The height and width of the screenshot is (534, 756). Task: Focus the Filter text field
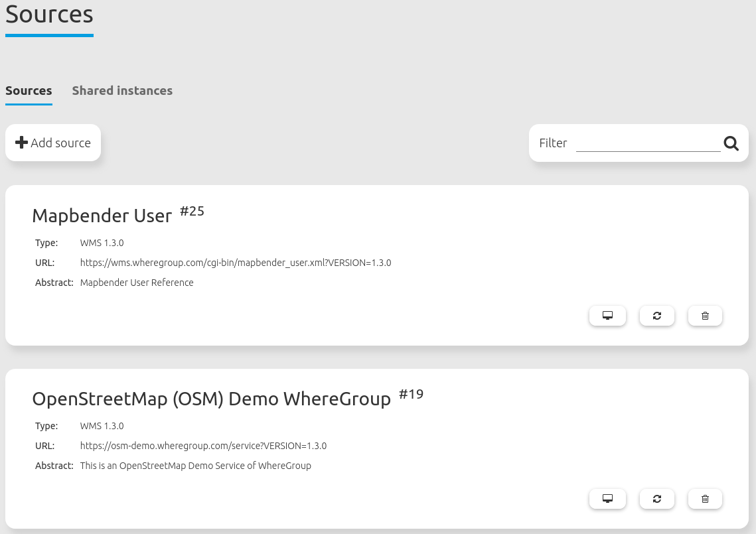pos(648,143)
